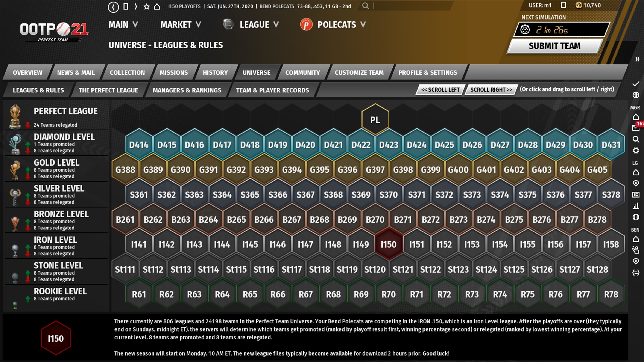The width and height of the screenshot is (644, 362).
Task: Open the MAIN dropdown menu
Action: pyautogui.click(x=123, y=24)
